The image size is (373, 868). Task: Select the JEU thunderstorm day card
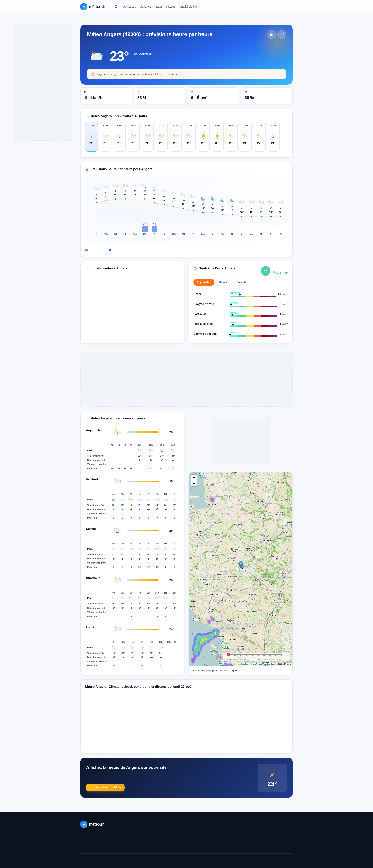coord(92,137)
